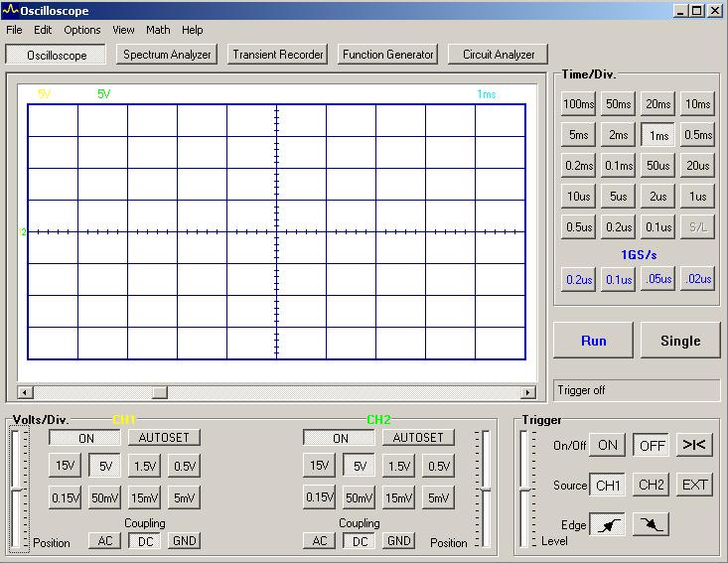728x563 pixels.
Task: Set time base to 2ms
Action: coord(619,135)
